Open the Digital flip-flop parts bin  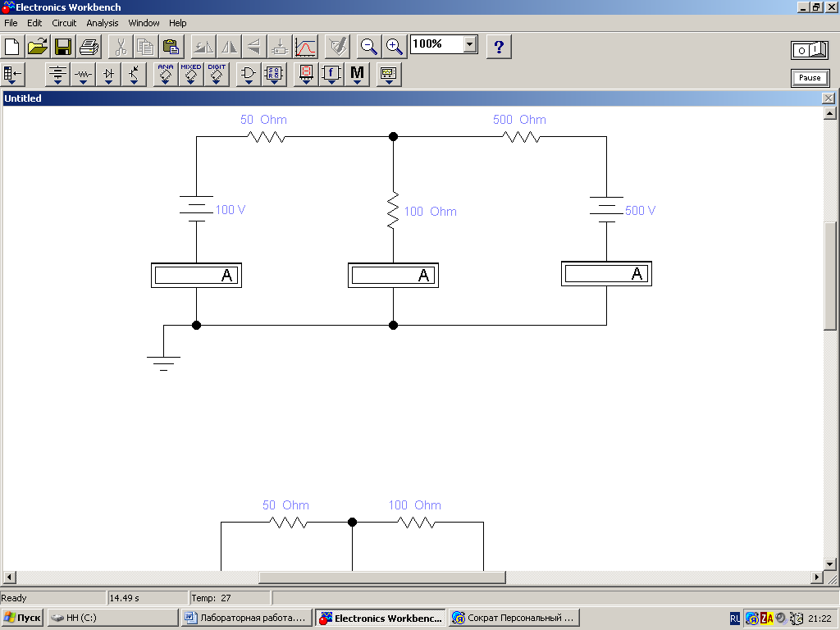click(x=274, y=75)
